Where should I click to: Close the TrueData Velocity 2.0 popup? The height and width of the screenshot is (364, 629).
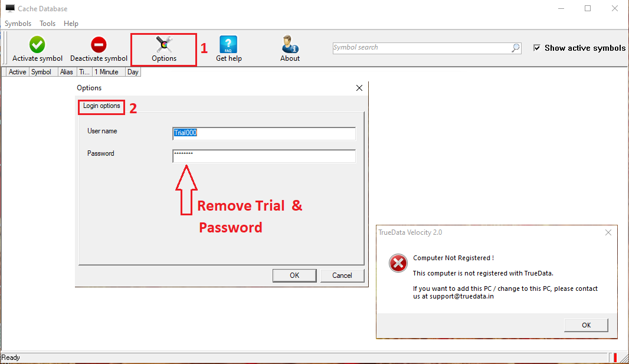pos(608,232)
